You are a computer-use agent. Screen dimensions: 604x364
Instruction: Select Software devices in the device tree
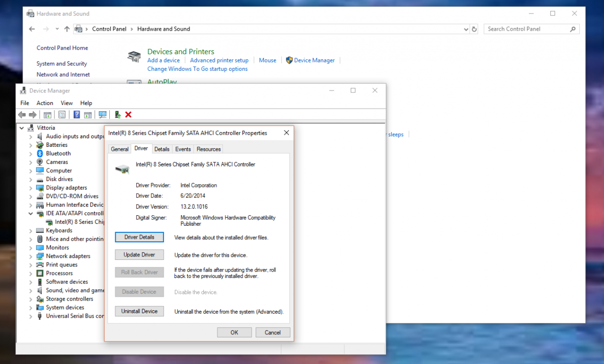67,282
